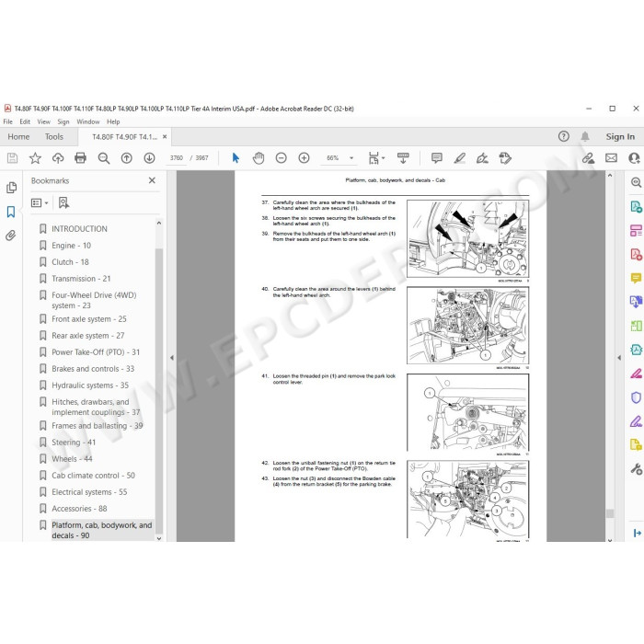Switch to the Home tab
The width and height of the screenshot is (644, 644).
pos(18,137)
